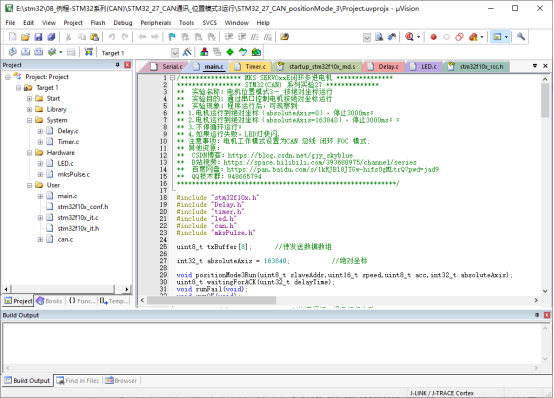Open the find text combo box dropdown
Viewport: 554px width, 398px height.
click(x=367, y=37)
